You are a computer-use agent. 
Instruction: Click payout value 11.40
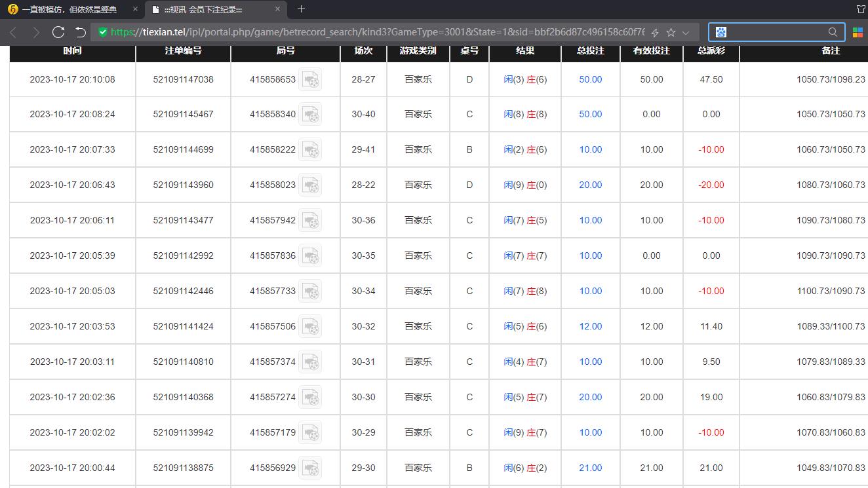[x=711, y=326]
